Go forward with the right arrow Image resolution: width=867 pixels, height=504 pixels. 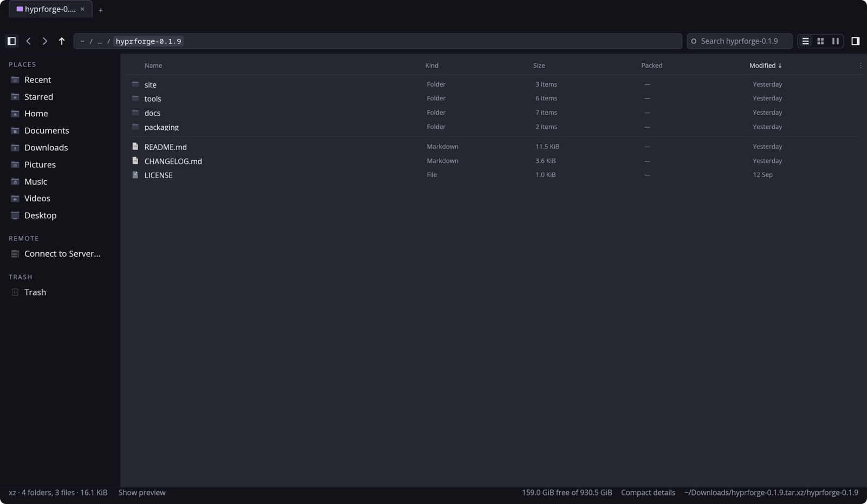pos(45,41)
